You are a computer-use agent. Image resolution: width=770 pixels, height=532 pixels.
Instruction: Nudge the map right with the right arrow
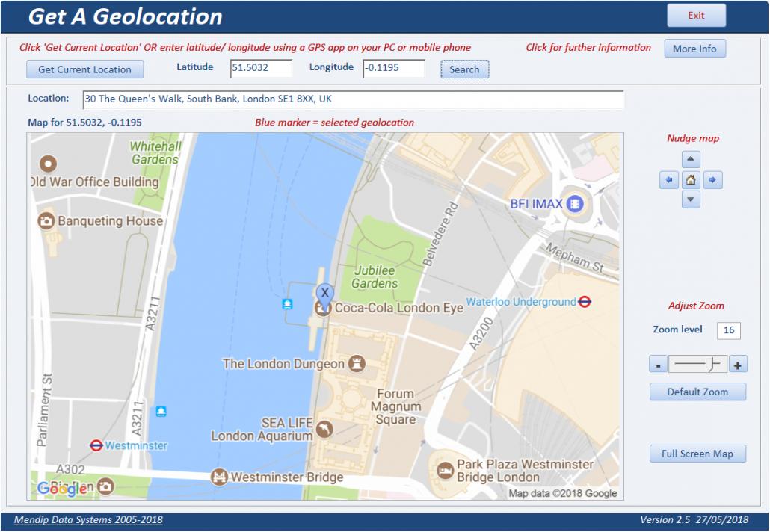point(712,180)
